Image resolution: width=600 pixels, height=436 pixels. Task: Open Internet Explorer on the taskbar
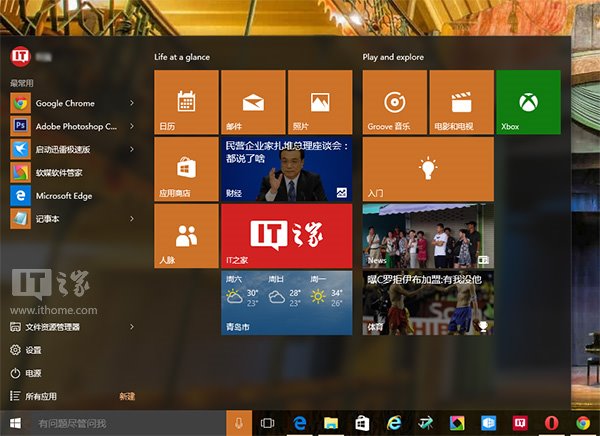click(394, 423)
